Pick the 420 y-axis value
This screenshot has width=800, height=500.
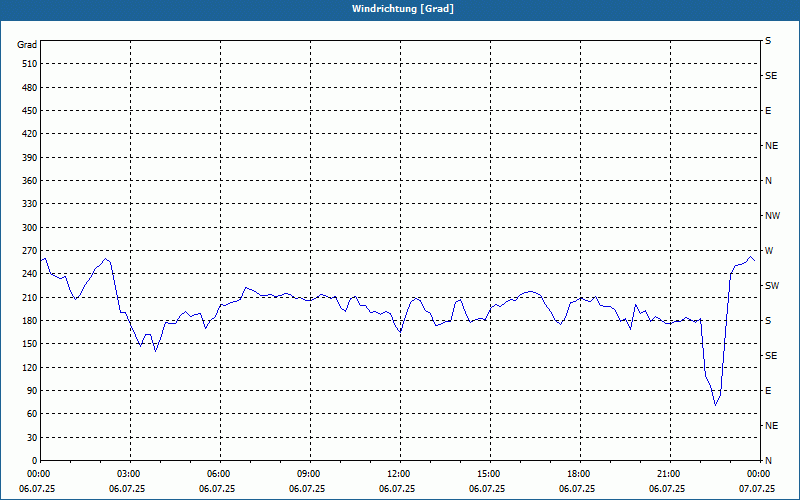(30, 134)
